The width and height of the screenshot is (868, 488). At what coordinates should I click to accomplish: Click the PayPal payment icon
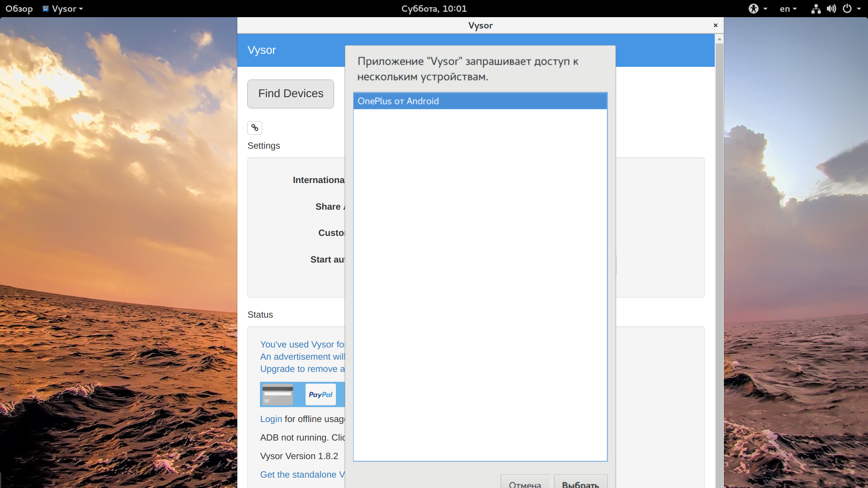click(321, 394)
